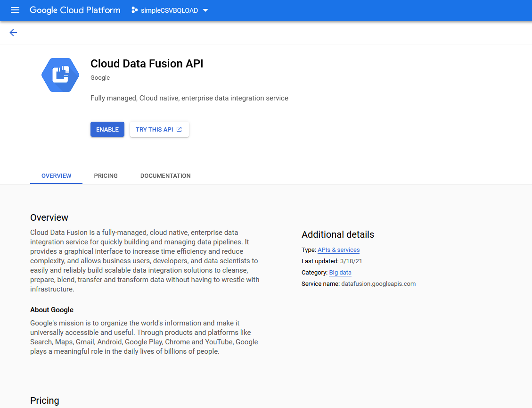532x408 pixels.
Task: Select the service name datafusion.googleapis.com
Action: 378,283
